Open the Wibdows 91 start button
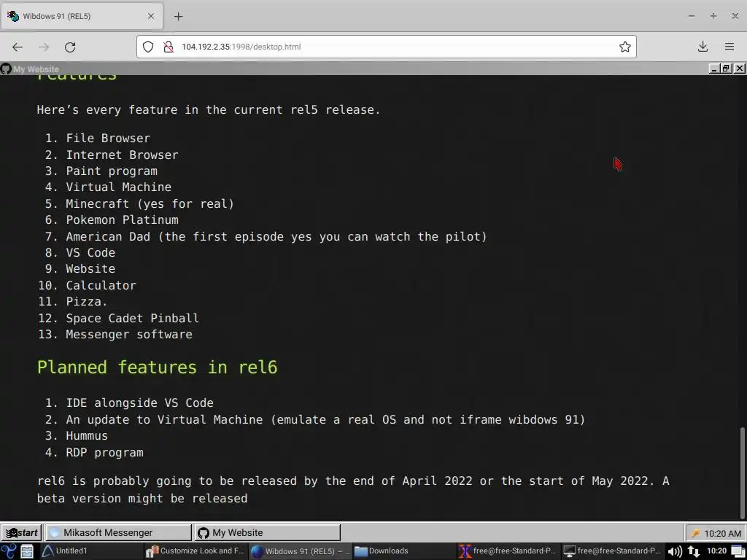 pos(21,532)
